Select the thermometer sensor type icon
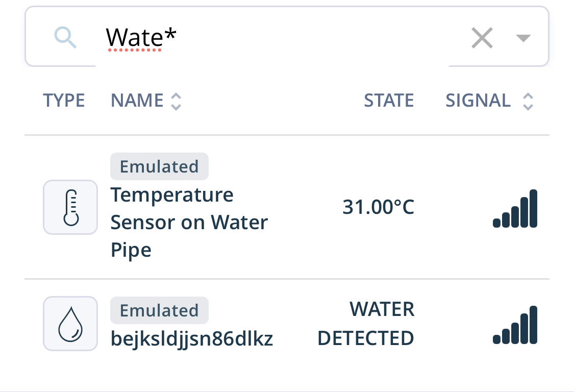 [x=70, y=207]
